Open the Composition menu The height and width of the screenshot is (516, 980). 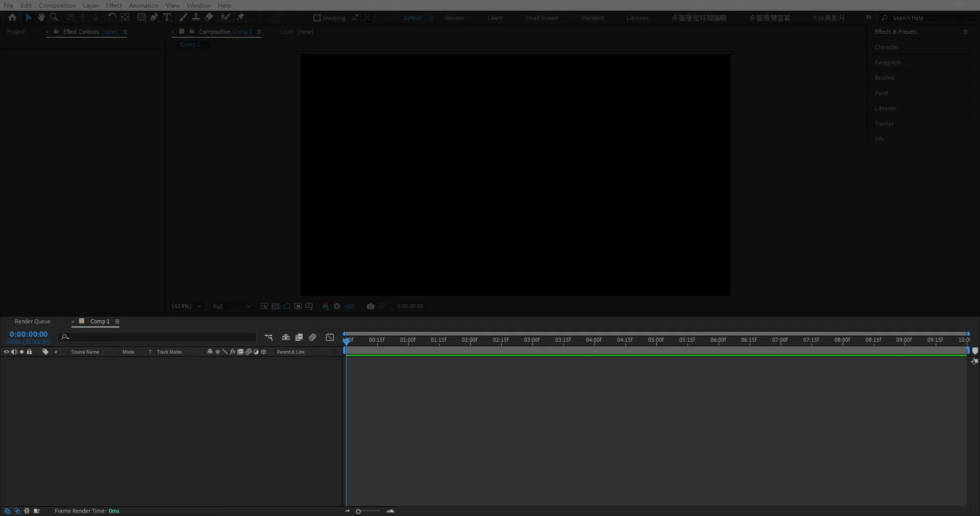click(57, 5)
